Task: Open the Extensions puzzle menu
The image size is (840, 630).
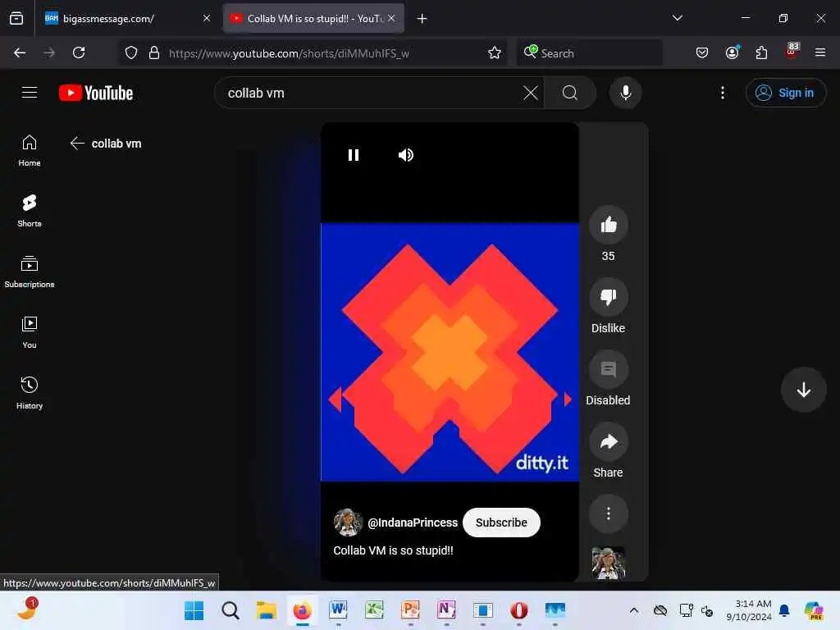Action: (x=761, y=52)
